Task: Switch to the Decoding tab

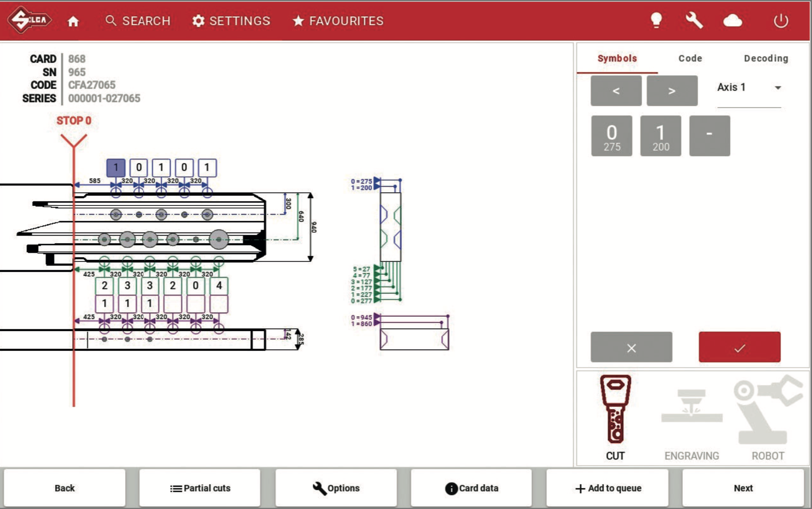Action: point(766,58)
